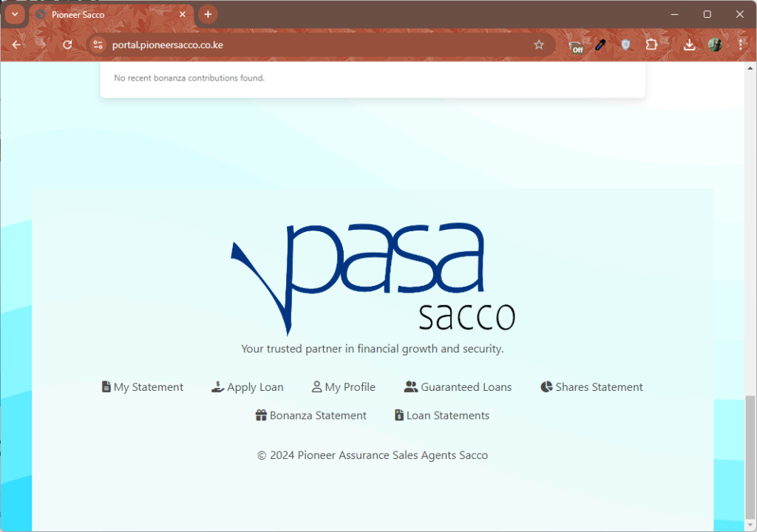Go to My Profile
This screenshot has width=757, height=532.
(x=344, y=387)
